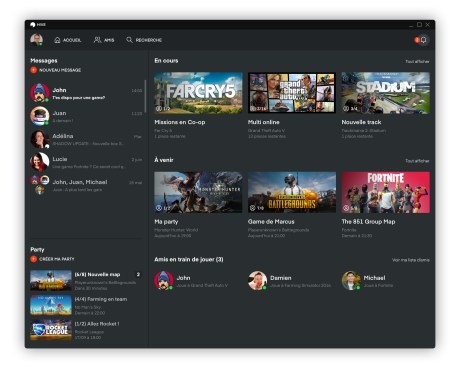Click the messages list scrollbar
Screen dimensions: 460x368
click(x=145, y=96)
